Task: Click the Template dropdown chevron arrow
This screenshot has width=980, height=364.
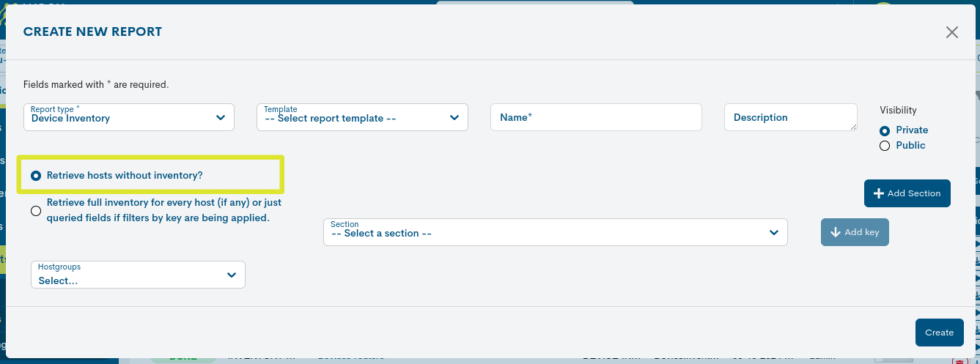Action: tap(454, 118)
